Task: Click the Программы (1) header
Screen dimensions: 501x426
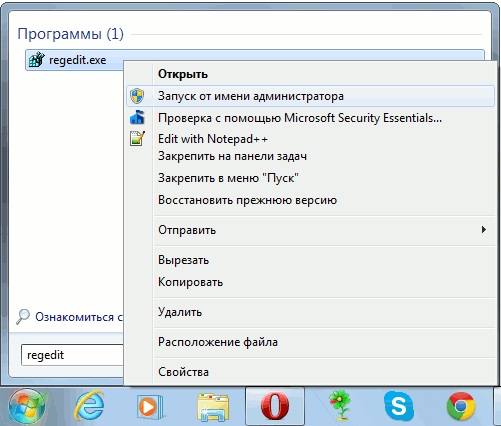Action: [x=70, y=34]
